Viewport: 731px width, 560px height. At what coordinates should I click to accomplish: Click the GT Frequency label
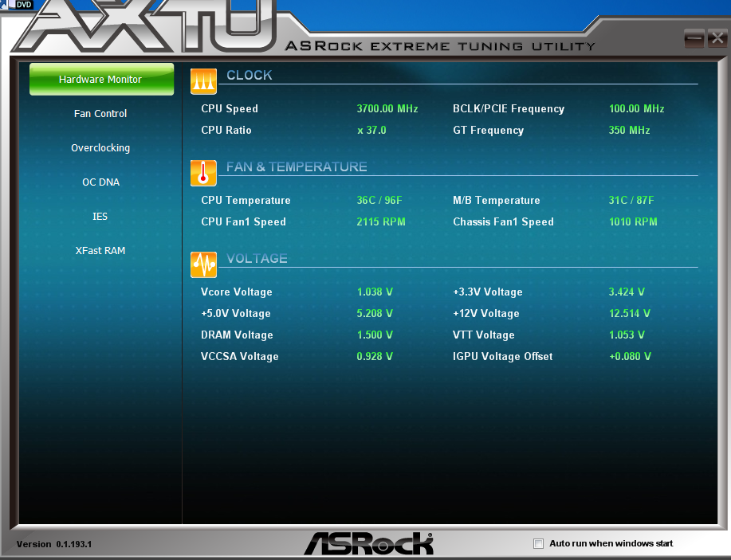488,130
